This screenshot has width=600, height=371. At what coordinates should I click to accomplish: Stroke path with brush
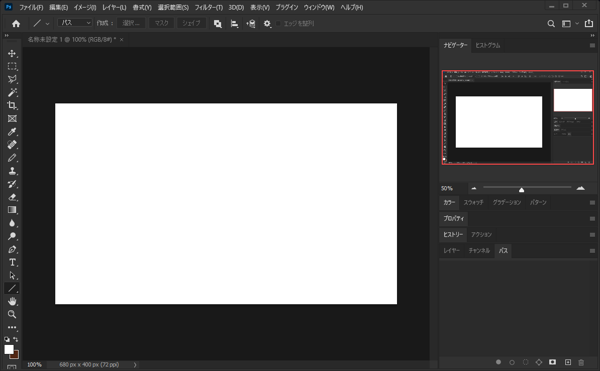coord(512,362)
